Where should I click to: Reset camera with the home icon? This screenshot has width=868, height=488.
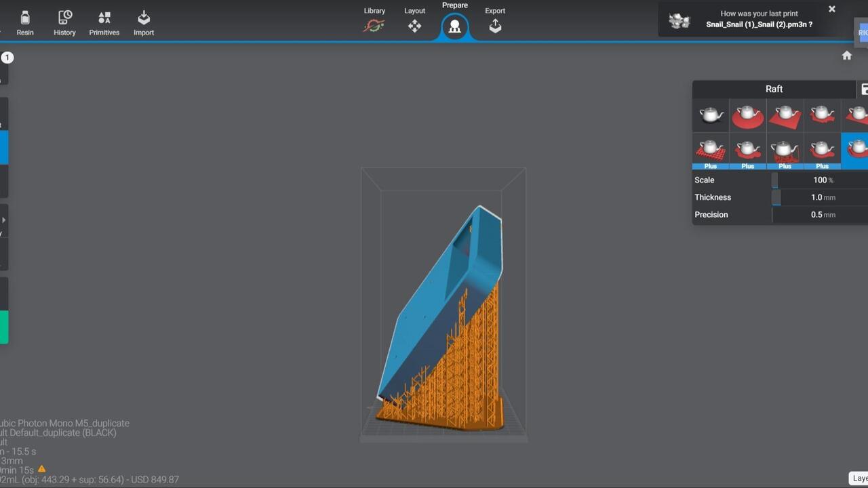coord(846,56)
